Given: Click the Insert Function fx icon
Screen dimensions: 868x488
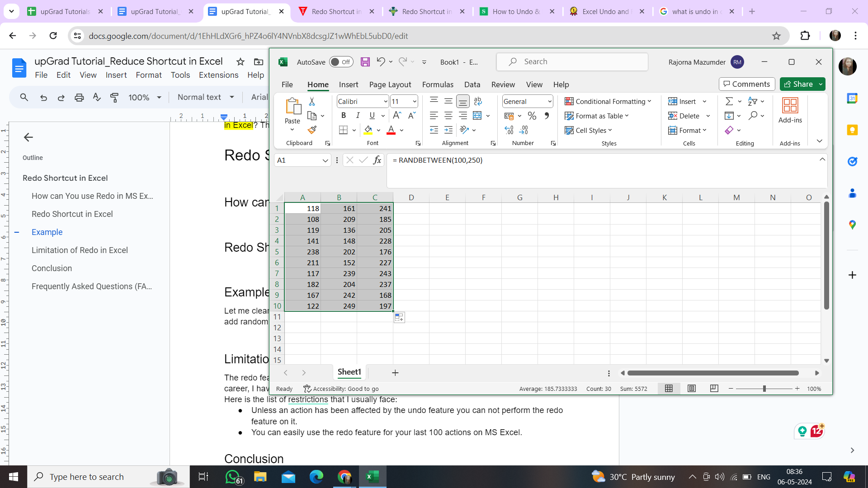Looking at the screenshot, I should point(377,160).
